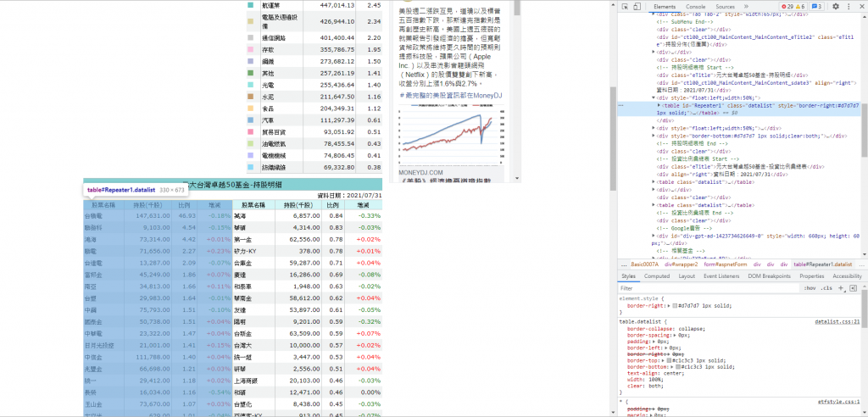Toggle the :hov element state panel
The height and width of the screenshot is (417, 868).
pyautogui.click(x=810, y=288)
